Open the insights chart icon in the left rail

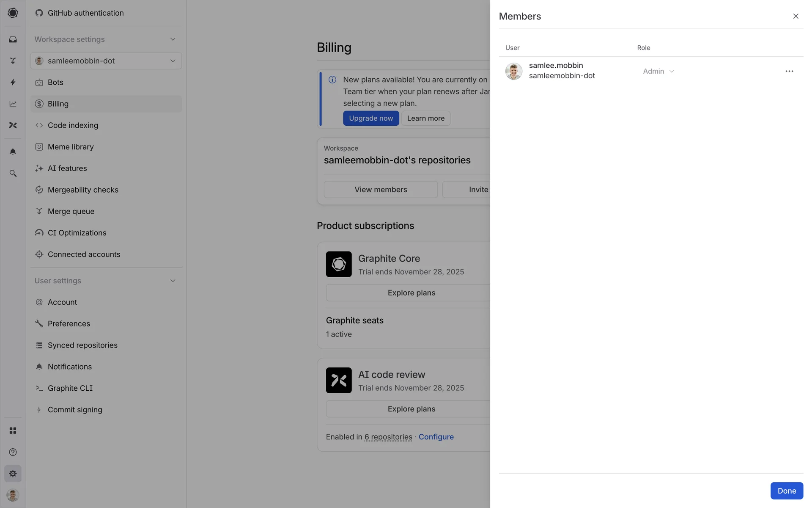click(13, 104)
